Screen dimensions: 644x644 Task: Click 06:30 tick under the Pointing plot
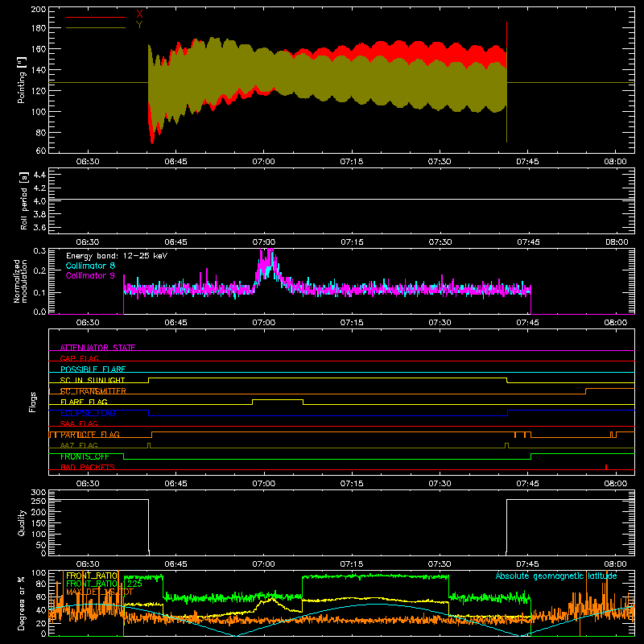(x=88, y=162)
